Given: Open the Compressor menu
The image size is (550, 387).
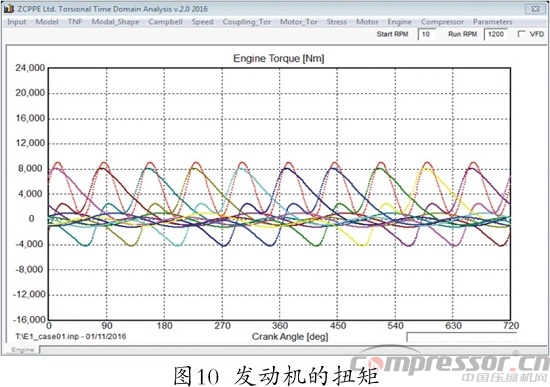Looking at the screenshot, I should [x=442, y=22].
